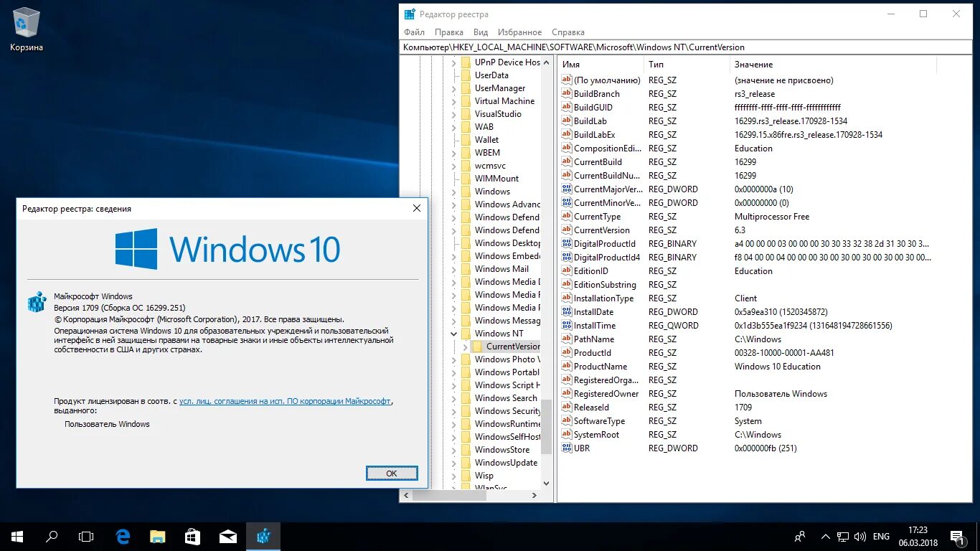Click icon of BuildBranch value
This screenshot has height=551, width=980.
coord(567,94)
